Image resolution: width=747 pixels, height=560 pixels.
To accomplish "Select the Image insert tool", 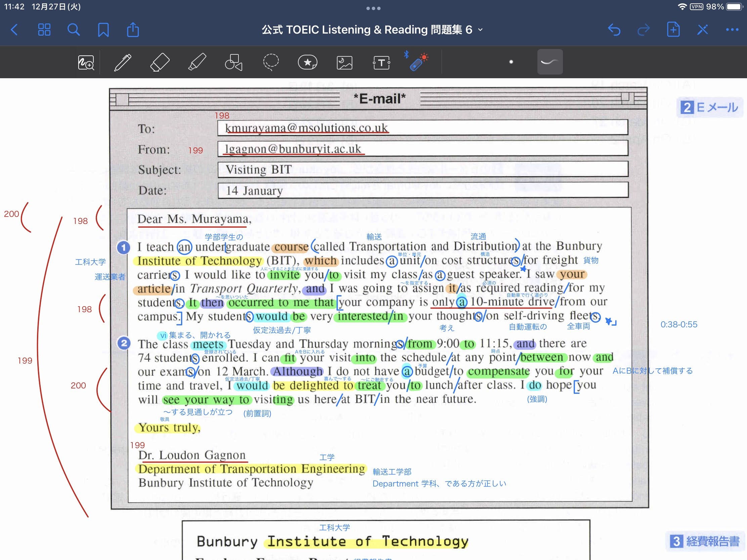I will [x=345, y=62].
